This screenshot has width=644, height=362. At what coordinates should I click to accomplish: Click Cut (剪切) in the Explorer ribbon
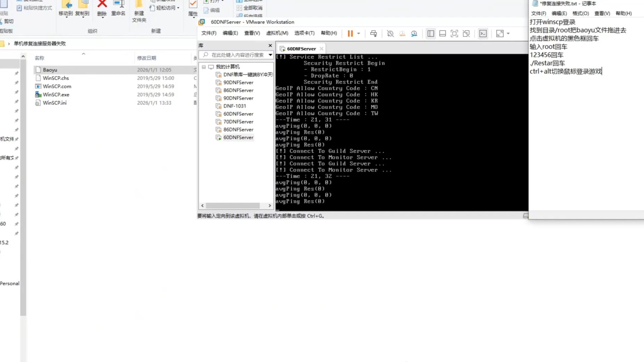[x=7, y=21]
